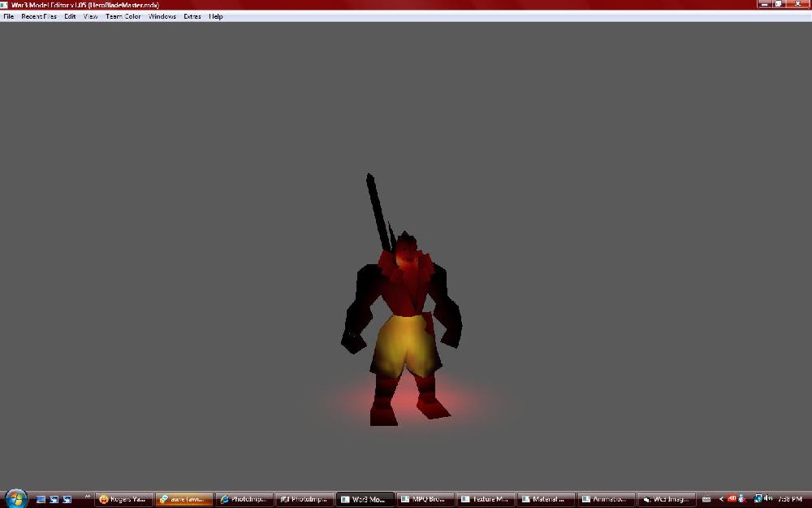
Task: Click the second Quick Launch icon
Action: (54, 500)
